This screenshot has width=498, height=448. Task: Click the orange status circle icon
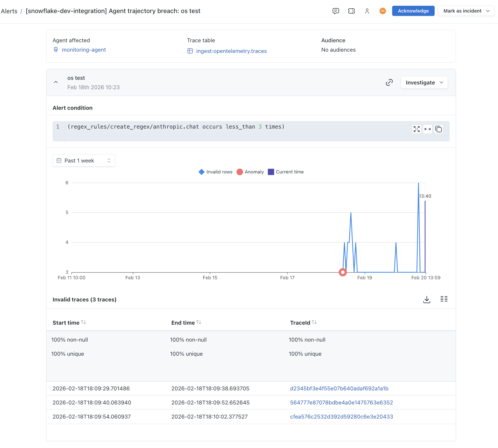[x=383, y=11]
